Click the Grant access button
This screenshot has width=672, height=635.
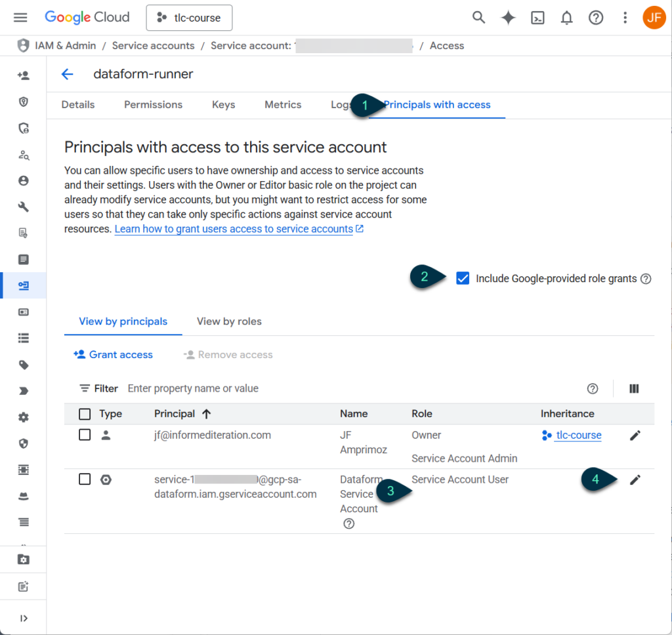click(x=113, y=354)
